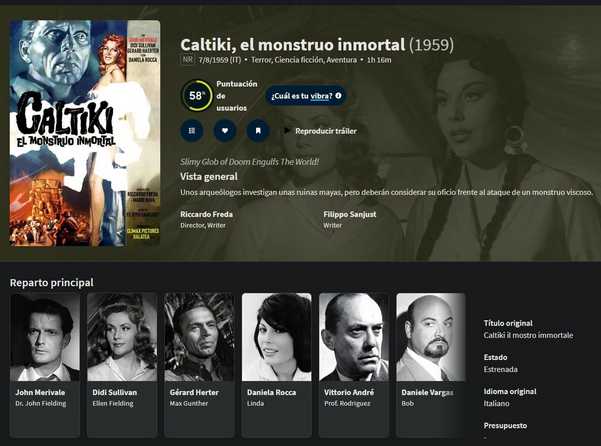Click the Dr. John Fielding character name
The image size is (601, 446).
41,403
